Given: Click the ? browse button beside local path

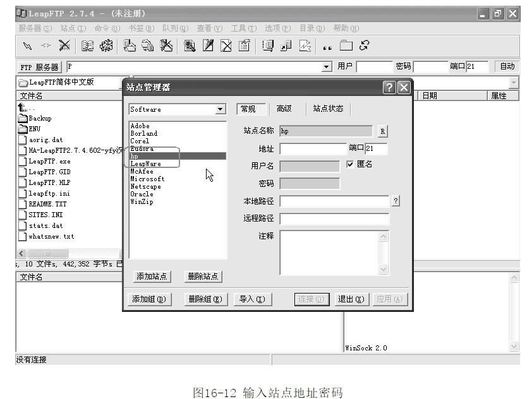Looking at the screenshot, I should (x=396, y=201).
